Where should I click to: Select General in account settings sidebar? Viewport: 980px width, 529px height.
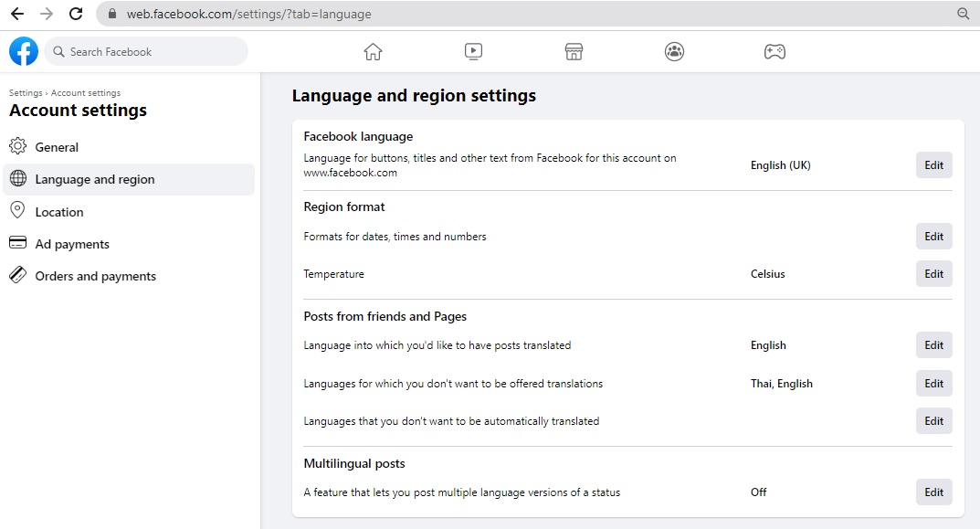pyautogui.click(x=57, y=147)
